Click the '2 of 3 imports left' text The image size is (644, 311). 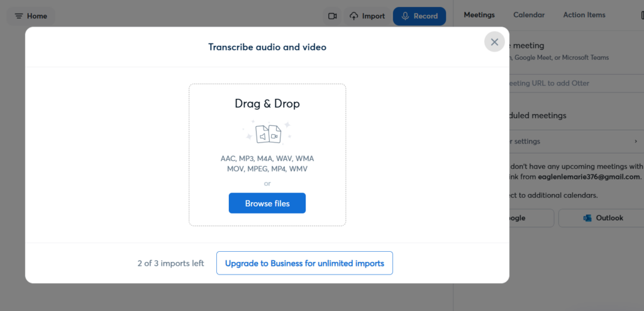coord(171,263)
